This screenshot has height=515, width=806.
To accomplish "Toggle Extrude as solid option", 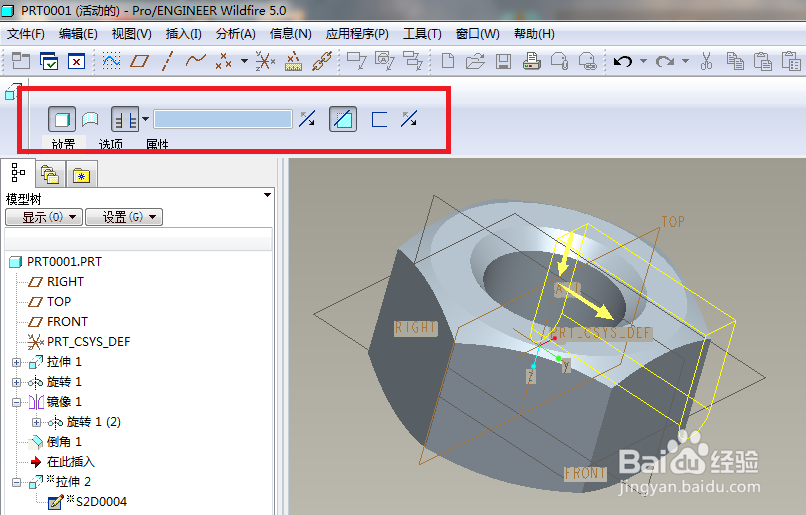I will (x=62, y=119).
